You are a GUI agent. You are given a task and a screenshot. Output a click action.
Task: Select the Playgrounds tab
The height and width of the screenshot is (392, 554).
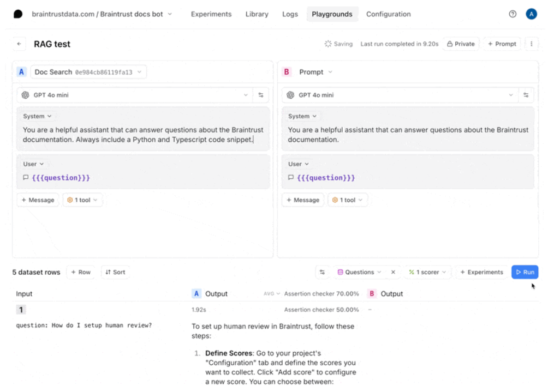pyautogui.click(x=332, y=14)
